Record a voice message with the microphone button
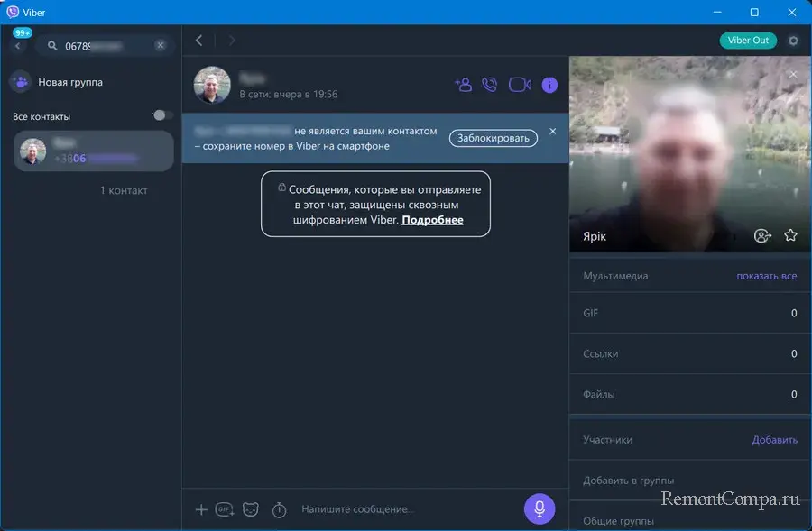The image size is (812, 531). pos(540,508)
